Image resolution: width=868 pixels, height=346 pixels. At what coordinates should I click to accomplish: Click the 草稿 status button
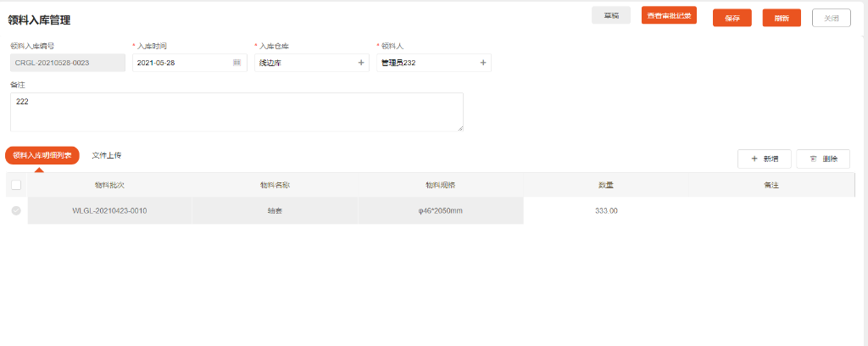[610, 15]
